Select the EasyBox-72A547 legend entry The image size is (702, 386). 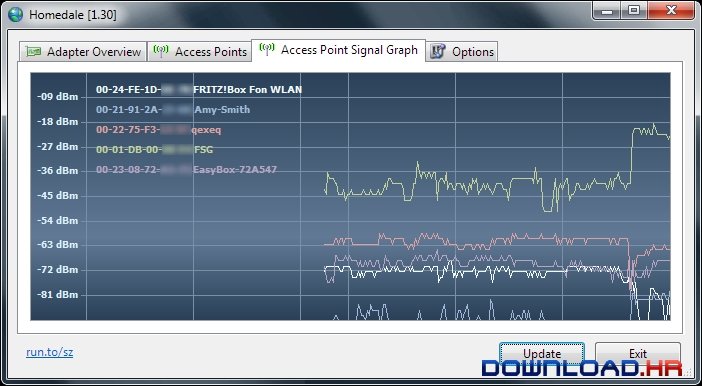click(186, 170)
